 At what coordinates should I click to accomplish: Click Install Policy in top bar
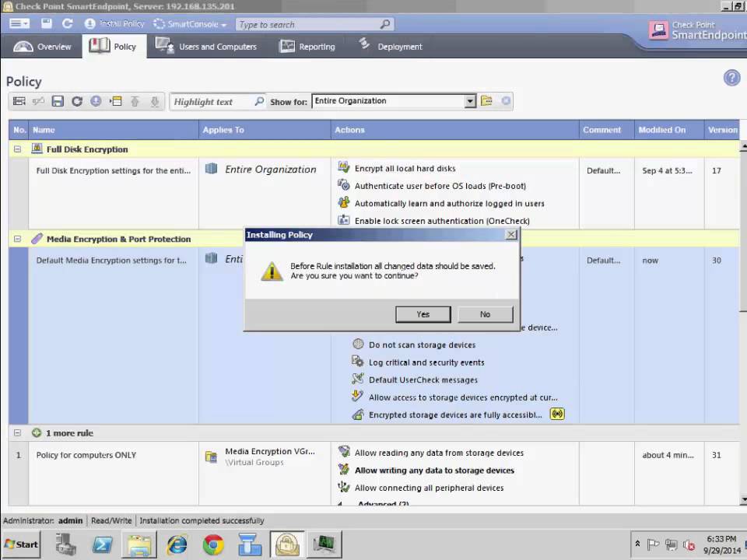tap(115, 23)
